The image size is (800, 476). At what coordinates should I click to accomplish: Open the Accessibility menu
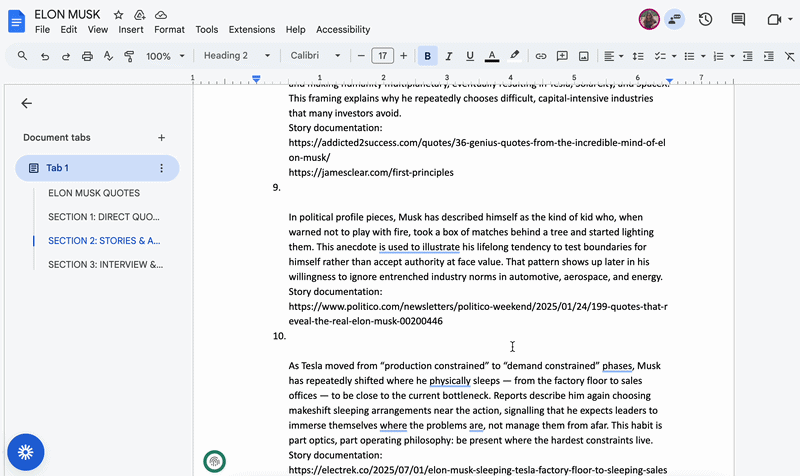click(x=343, y=30)
